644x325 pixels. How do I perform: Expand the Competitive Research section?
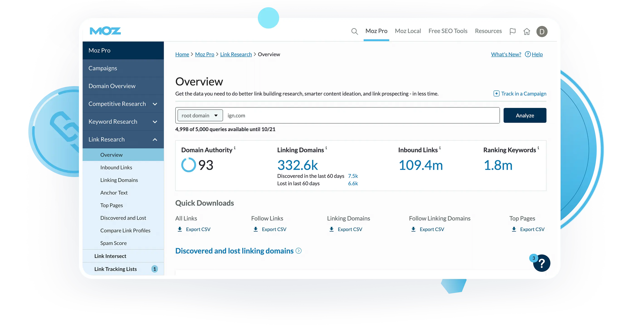pos(155,104)
